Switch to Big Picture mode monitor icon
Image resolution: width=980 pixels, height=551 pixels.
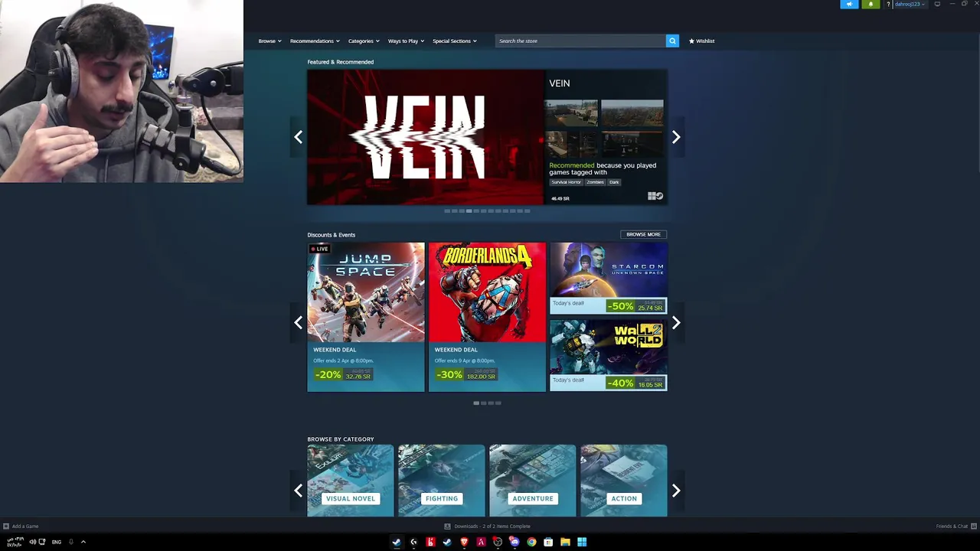[937, 5]
